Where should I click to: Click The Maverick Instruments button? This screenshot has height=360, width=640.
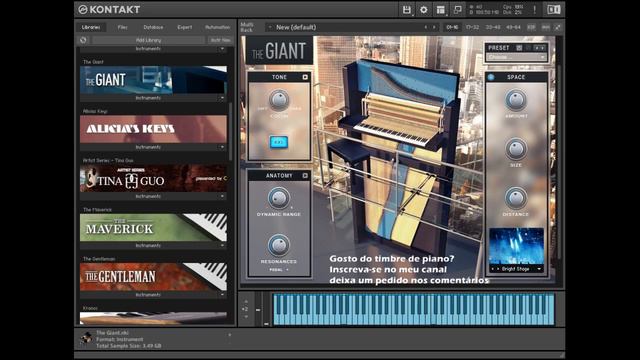[149, 245]
